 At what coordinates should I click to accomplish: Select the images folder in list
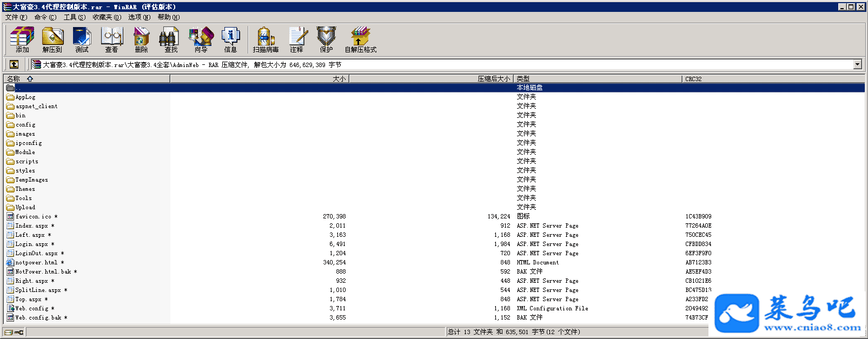(x=25, y=134)
